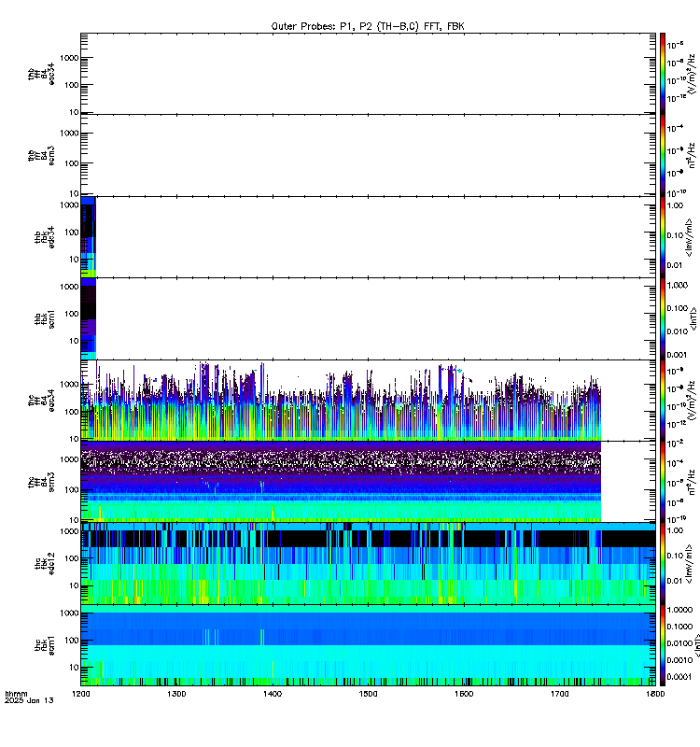Viewport: 700px width, 747px height.
Task: Click the '1700' time axis label
Action: pyautogui.click(x=559, y=694)
